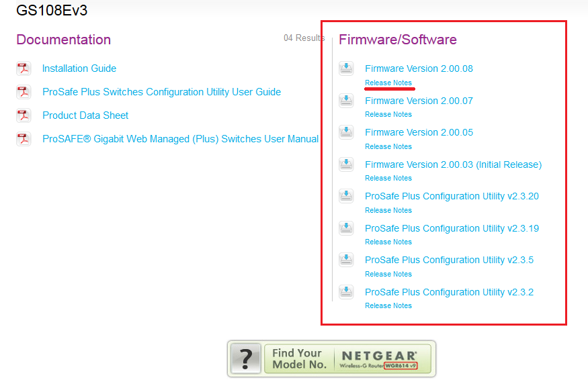The height and width of the screenshot is (386, 588).
Task: Open Release Notes for Configuration Utility v2.3.20
Action: click(x=388, y=210)
